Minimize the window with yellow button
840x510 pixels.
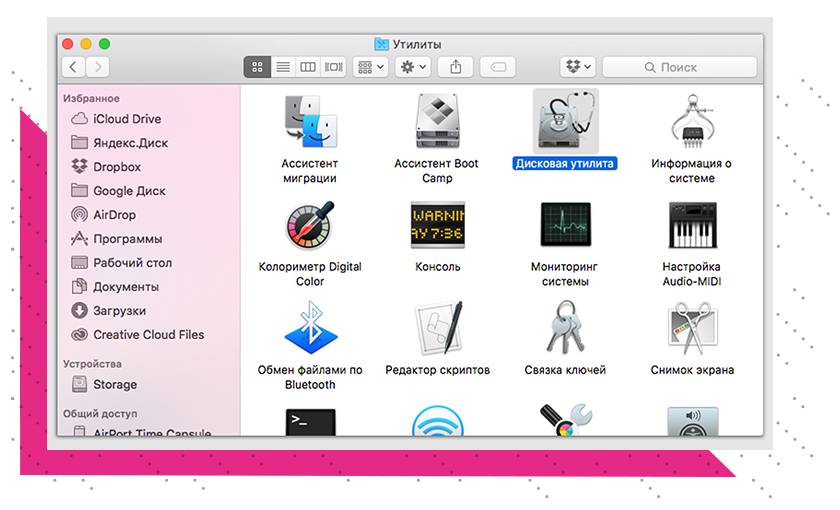click(86, 44)
